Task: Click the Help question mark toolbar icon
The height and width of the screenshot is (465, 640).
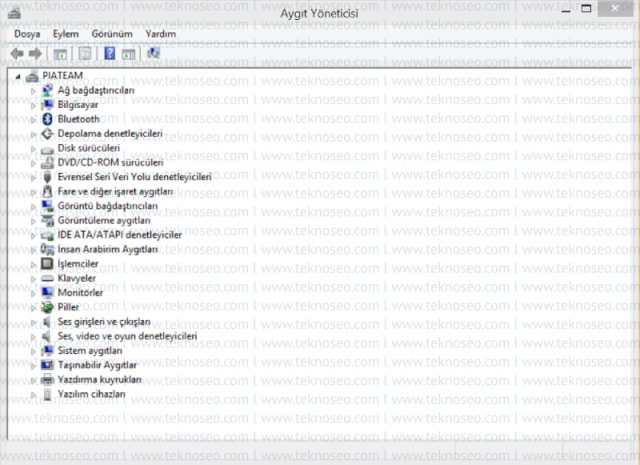Action: click(x=110, y=53)
